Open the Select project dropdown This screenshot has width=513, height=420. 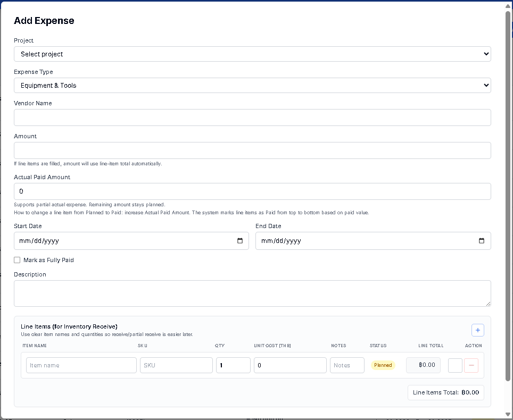pyautogui.click(x=252, y=54)
